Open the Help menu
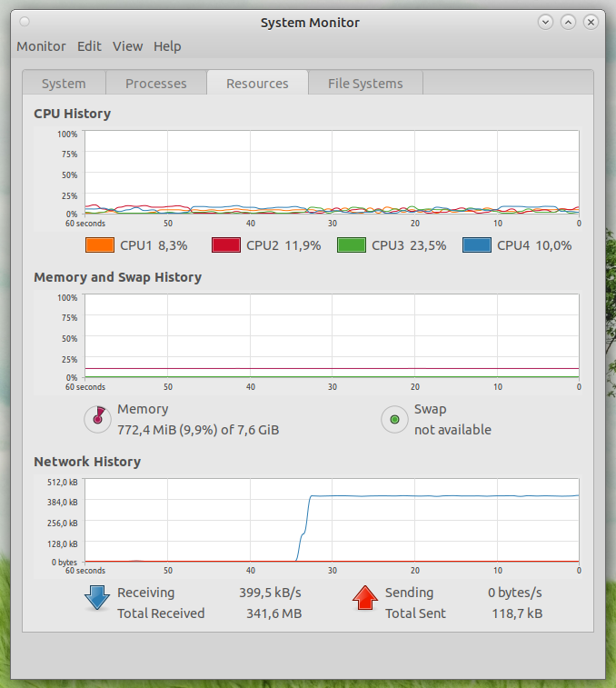 coord(167,46)
